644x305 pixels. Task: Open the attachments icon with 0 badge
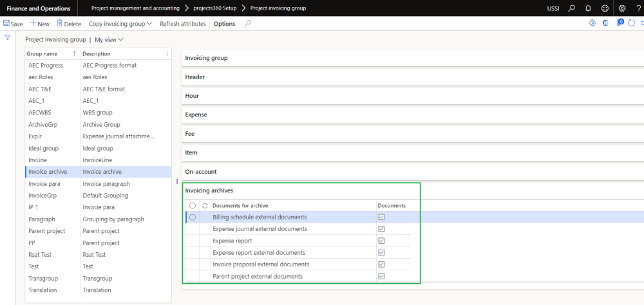(620, 23)
